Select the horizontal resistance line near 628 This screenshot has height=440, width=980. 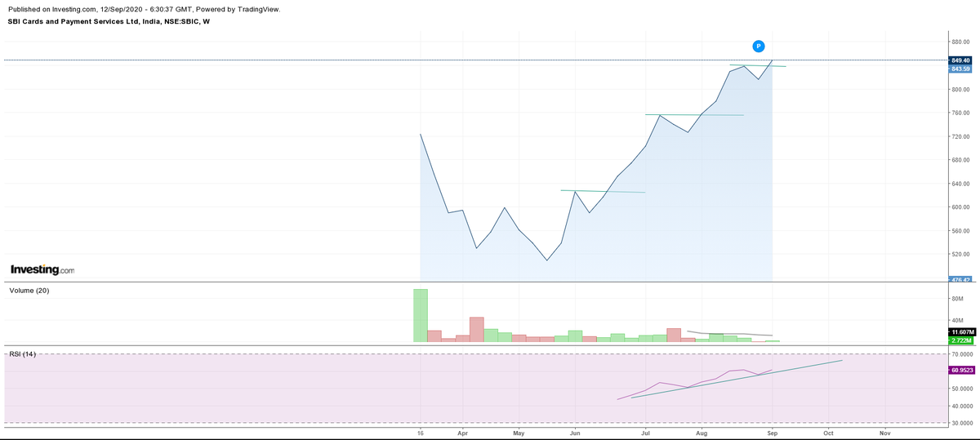tap(603, 191)
